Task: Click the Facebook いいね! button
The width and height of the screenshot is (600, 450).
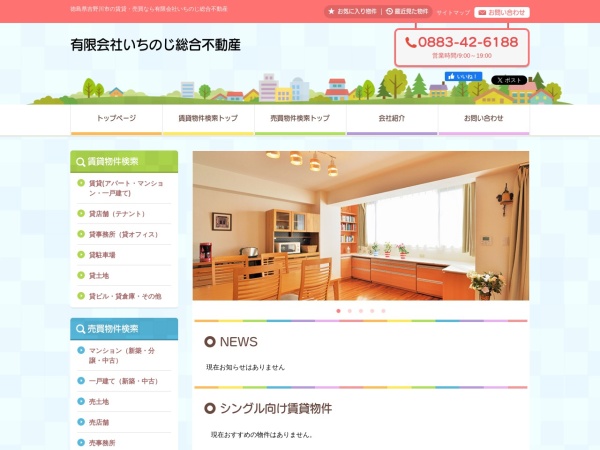Action: pos(463,77)
